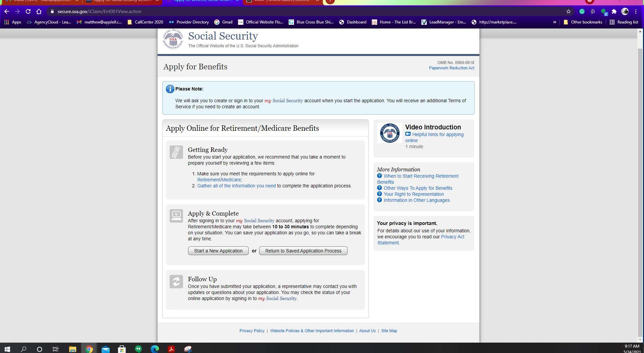Open the Chrome profile avatar

coord(625,11)
